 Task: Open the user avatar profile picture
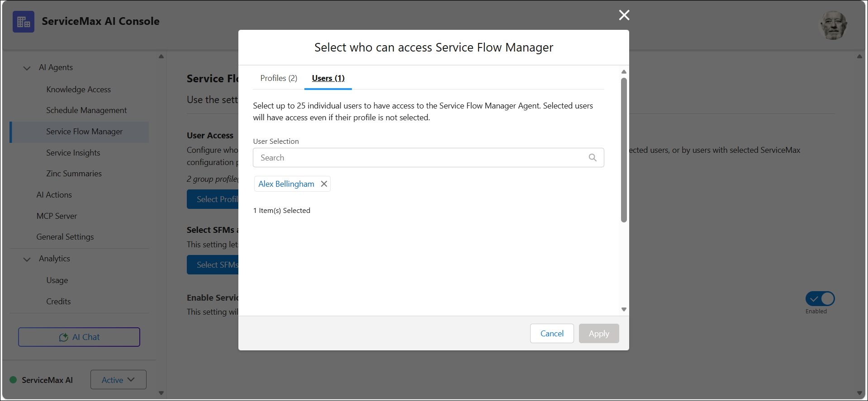833,25
